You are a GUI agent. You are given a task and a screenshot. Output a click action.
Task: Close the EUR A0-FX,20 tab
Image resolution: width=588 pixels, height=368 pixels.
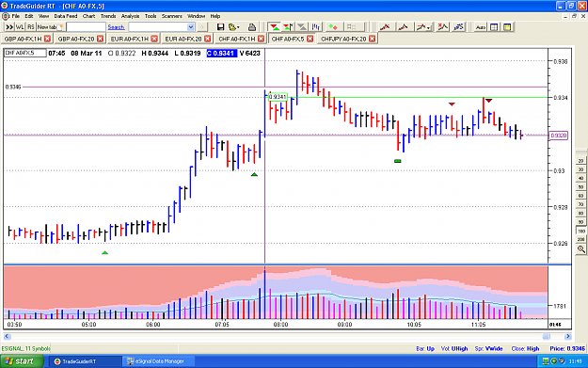(207, 39)
